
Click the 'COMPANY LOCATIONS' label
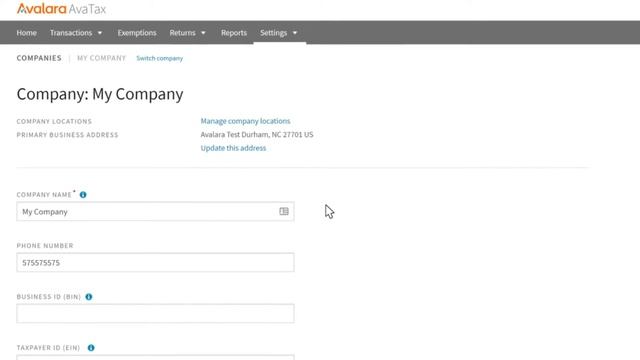point(54,121)
